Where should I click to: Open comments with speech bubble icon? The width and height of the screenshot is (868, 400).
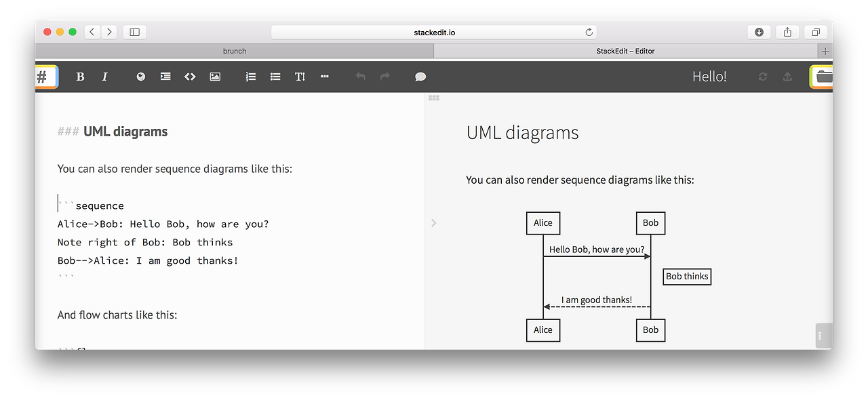click(x=420, y=77)
